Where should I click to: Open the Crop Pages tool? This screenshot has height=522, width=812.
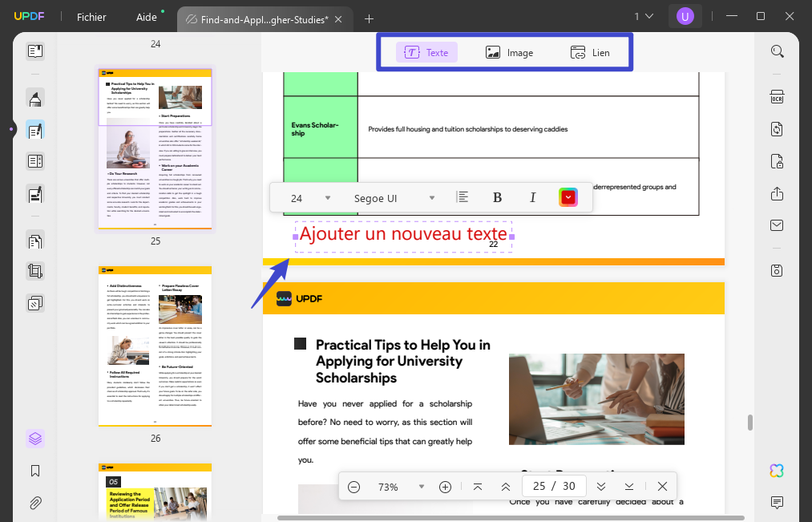point(35,271)
